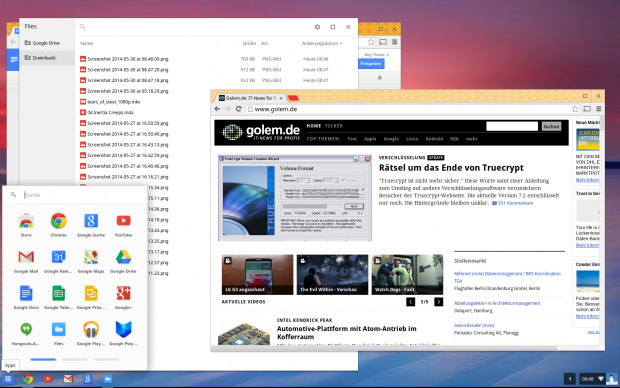This screenshot has width=620, height=388.
Task: Click the Suchen button on golem.de
Action: point(551,126)
